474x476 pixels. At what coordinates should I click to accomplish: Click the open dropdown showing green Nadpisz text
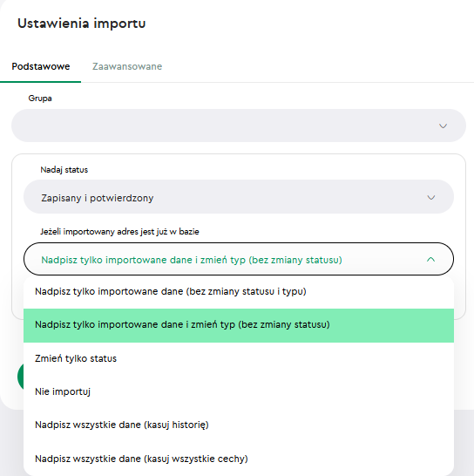pos(239,259)
